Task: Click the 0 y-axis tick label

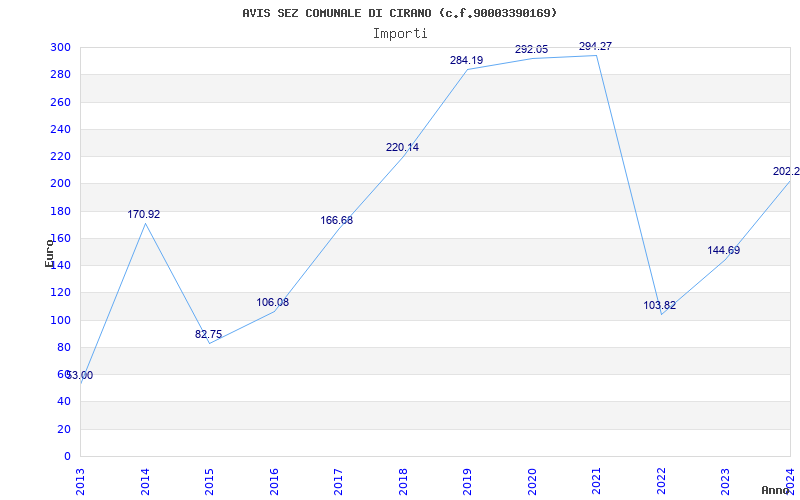Action: click(x=67, y=457)
